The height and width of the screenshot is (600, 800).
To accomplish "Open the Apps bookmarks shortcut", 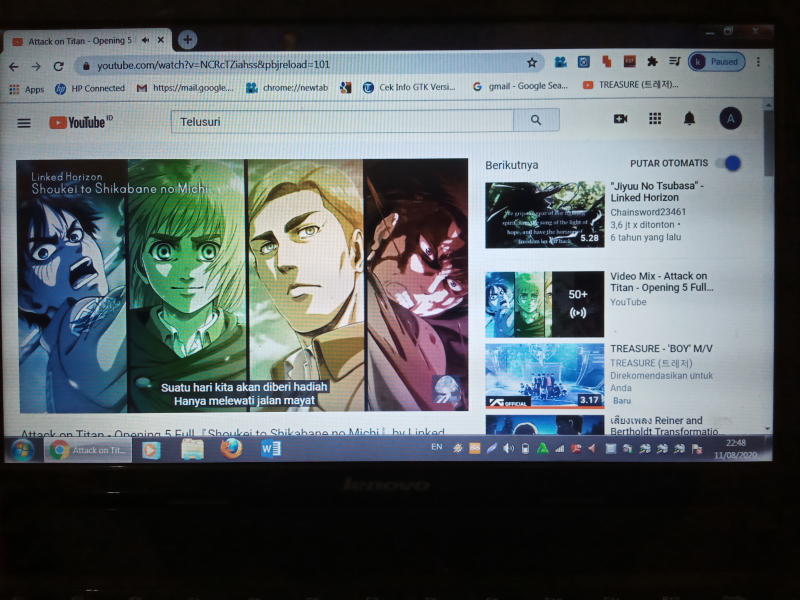I will click(x=27, y=89).
